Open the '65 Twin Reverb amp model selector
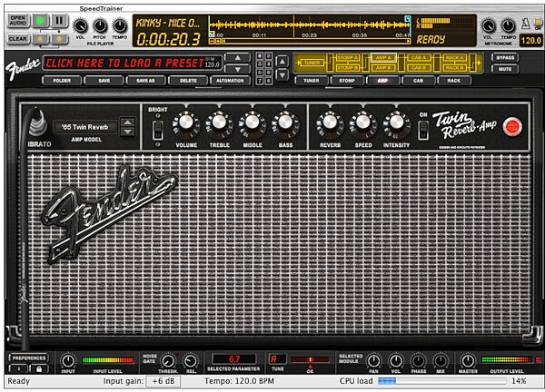The image size is (545, 392). pyautogui.click(x=85, y=127)
